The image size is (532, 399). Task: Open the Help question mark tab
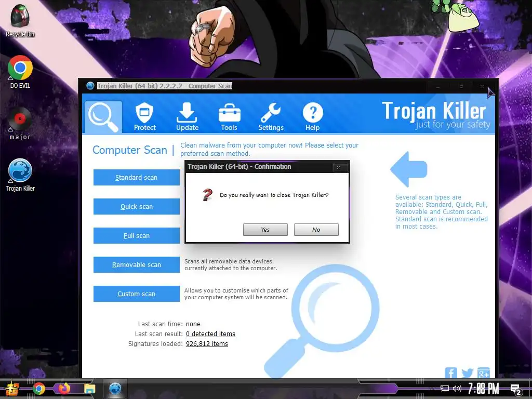click(312, 117)
